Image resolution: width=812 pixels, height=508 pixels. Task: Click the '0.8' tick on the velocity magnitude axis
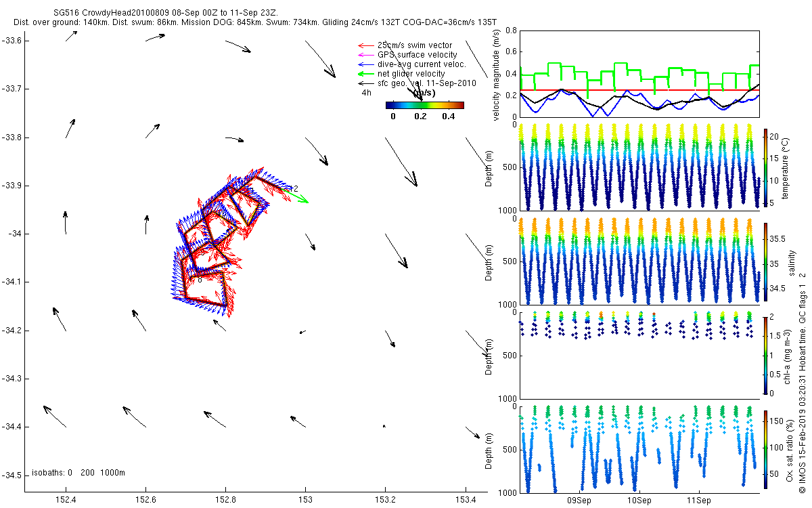510,31
